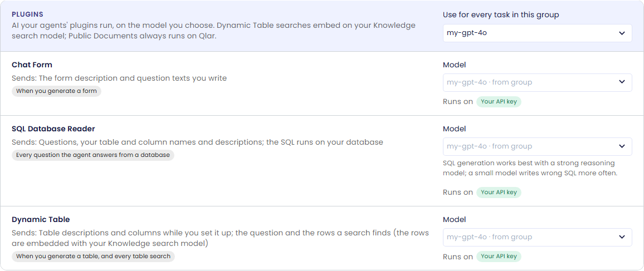The height and width of the screenshot is (271, 644).
Task: Click the Your API key badge under Dynamic Table
Action: (499, 257)
